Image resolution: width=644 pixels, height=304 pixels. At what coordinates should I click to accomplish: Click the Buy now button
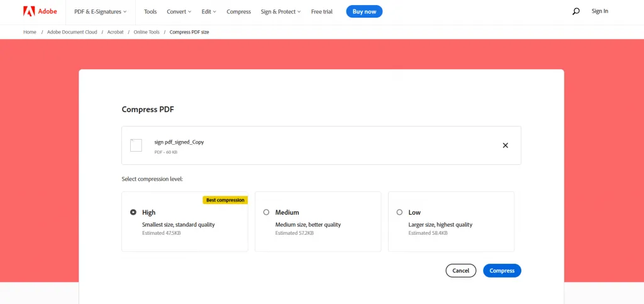coord(364,11)
